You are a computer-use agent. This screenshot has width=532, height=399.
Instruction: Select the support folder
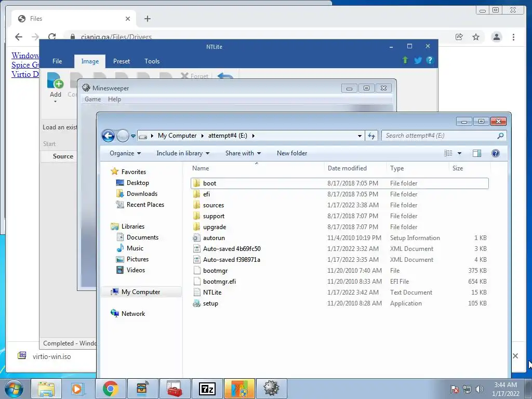tap(339, 216)
